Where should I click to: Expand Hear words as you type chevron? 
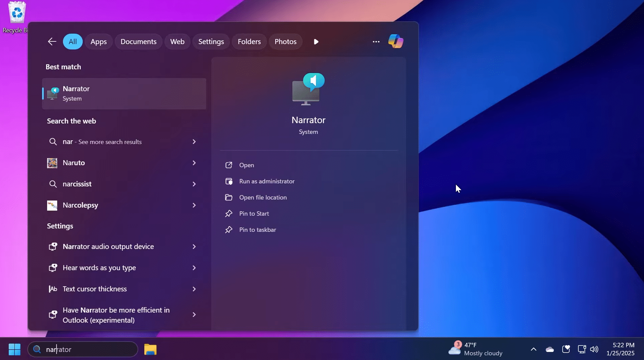pyautogui.click(x=194, y=268)
